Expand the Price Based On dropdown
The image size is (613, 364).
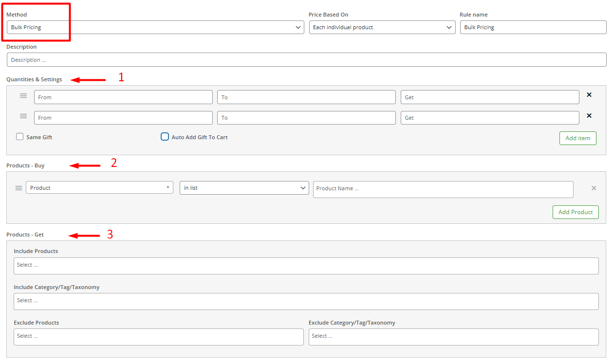click(382, 27)
